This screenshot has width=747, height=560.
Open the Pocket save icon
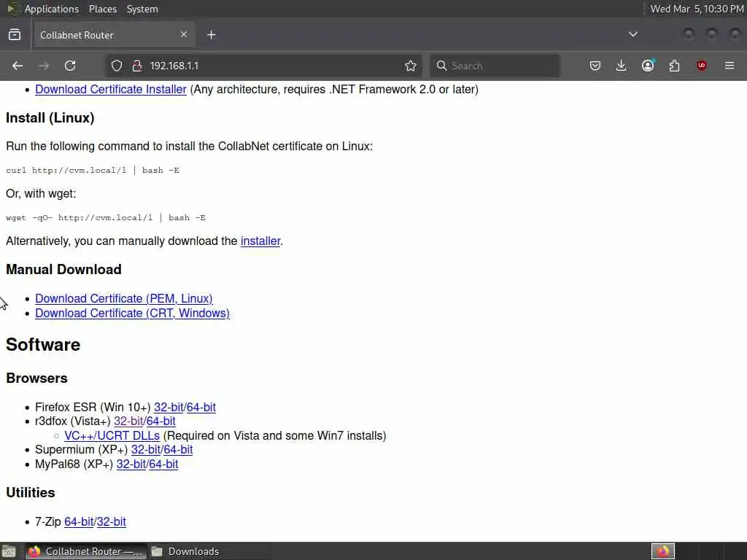coord(595,66)
